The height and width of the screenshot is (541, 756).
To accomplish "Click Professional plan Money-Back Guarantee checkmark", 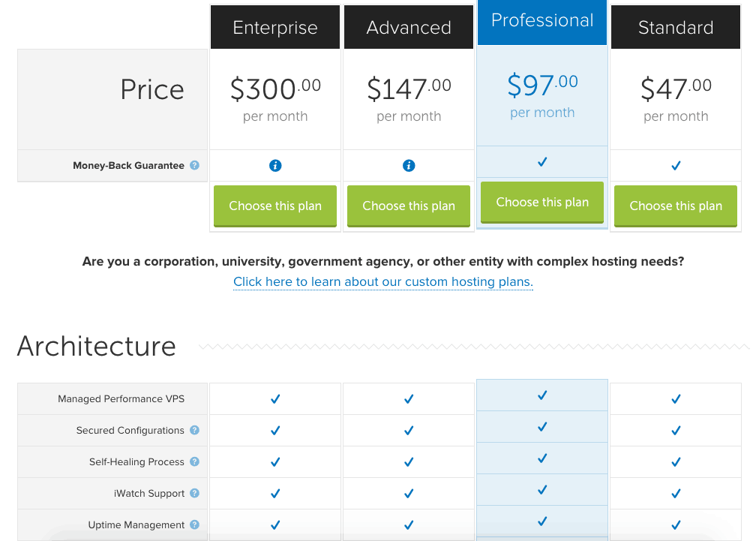I will tap(542, 162).
